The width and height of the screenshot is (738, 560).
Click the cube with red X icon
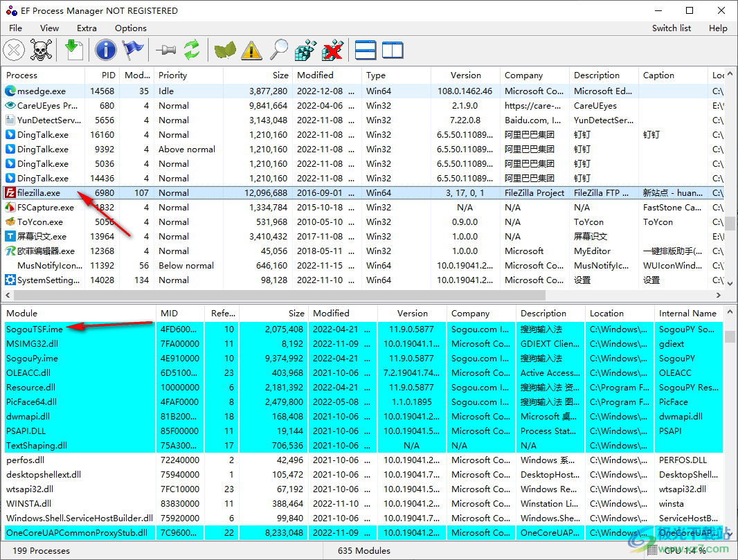click(332, 50)
